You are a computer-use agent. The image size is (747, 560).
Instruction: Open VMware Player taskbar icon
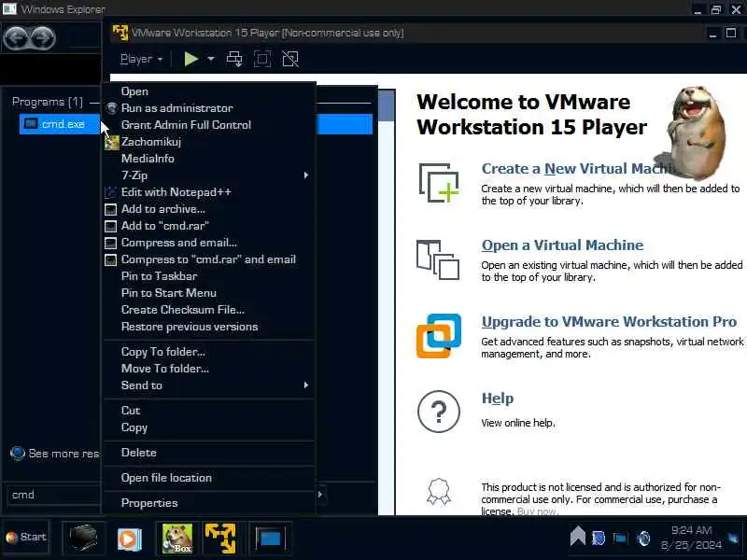(x=220, y=539)
